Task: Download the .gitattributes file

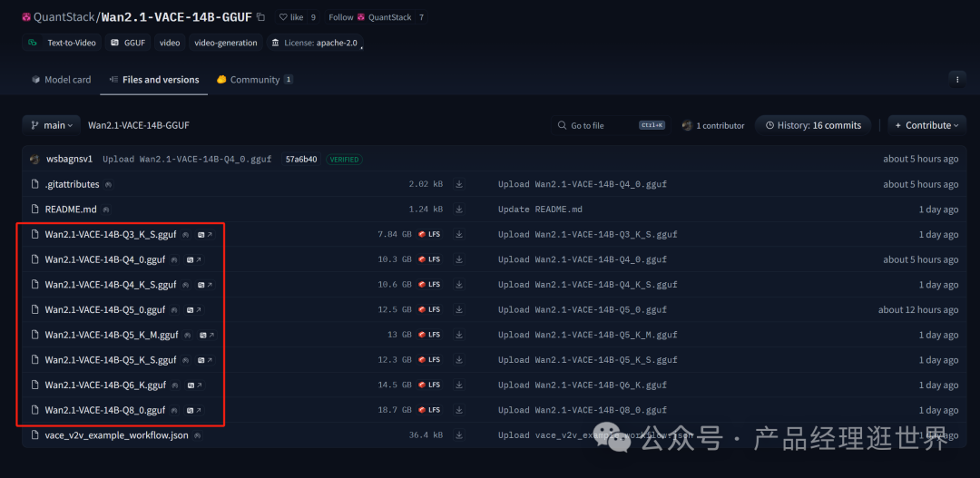Action: pos(459,184)
